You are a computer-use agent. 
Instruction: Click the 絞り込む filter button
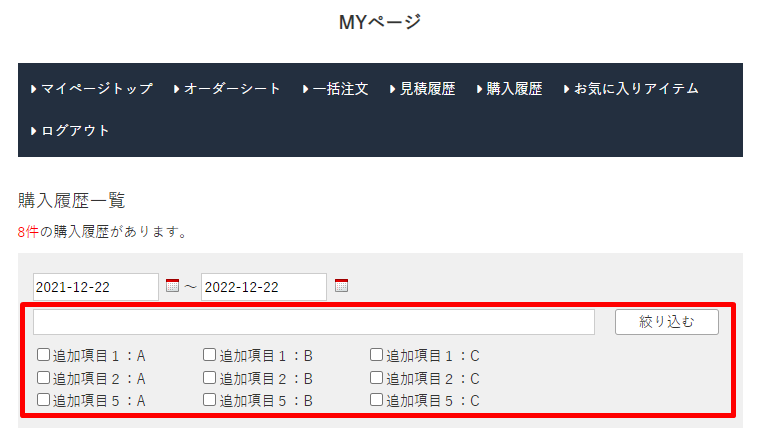point(667,322)
